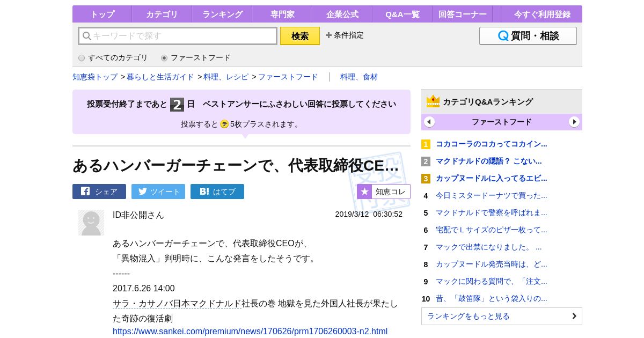Open サラ・カサノバ日本マクドナルド dotted link
The height and width of the screenshot is (338, 644).
point(177,304)
